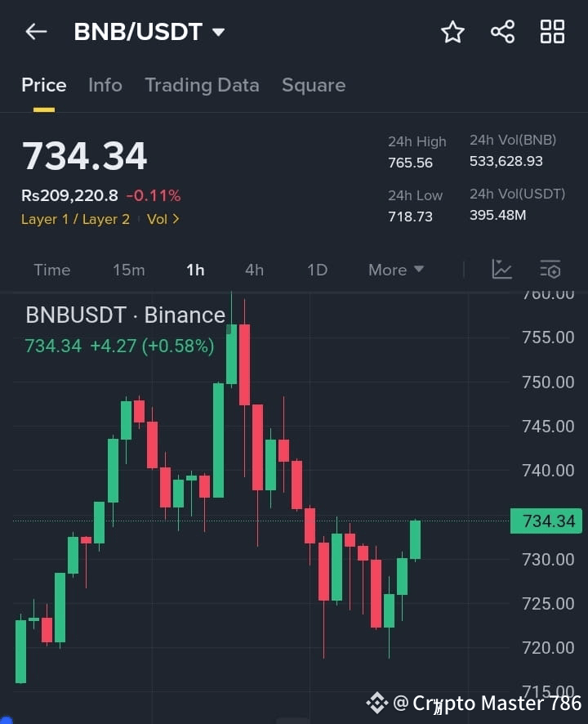This screenshot has width=588, height=724.
Task: Go back with the arrow icon
Action: point(34,32)
